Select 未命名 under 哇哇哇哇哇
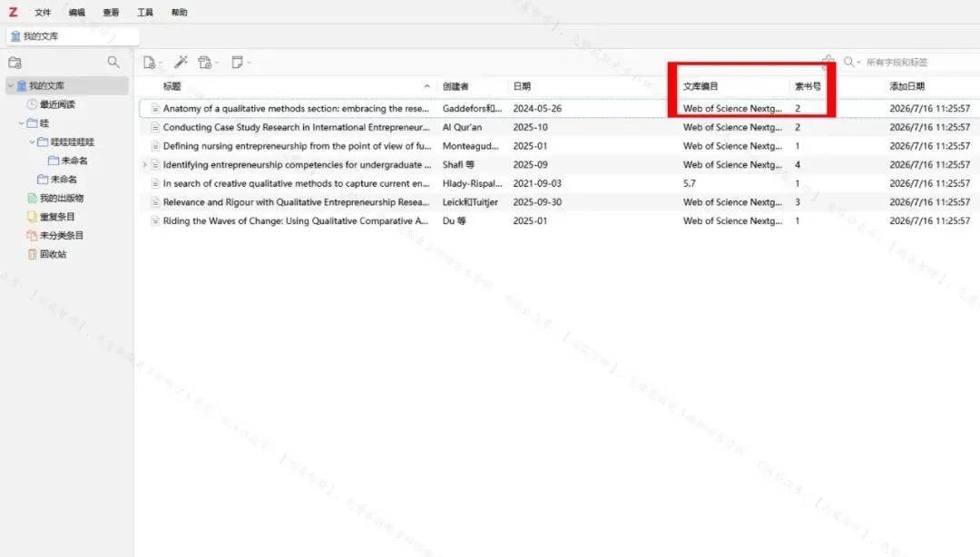 (74, 161)
